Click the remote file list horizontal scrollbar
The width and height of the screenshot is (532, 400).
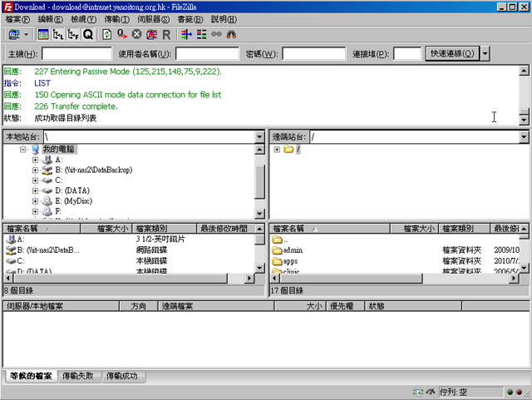click(x=351, y=279)
